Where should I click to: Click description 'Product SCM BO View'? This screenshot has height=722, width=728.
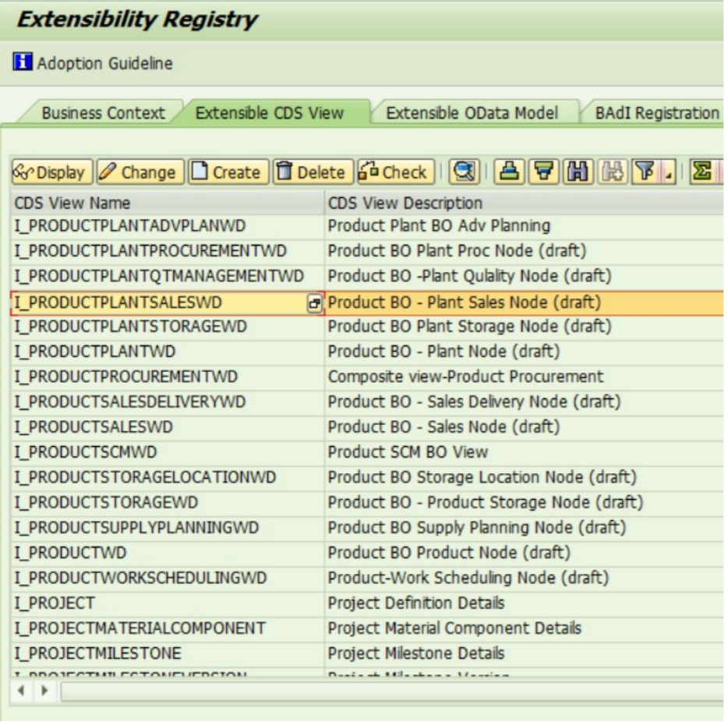[408, 452]
